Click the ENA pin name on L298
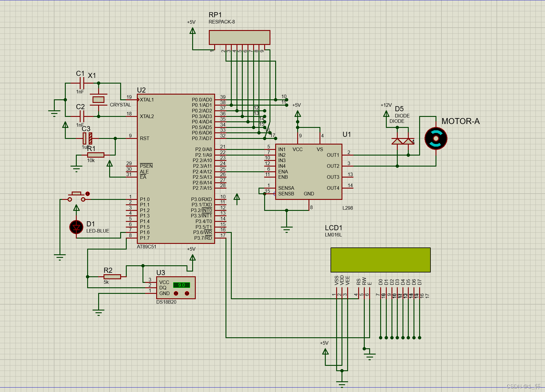This screenshot has width=545, height=392. coord(283,172)
